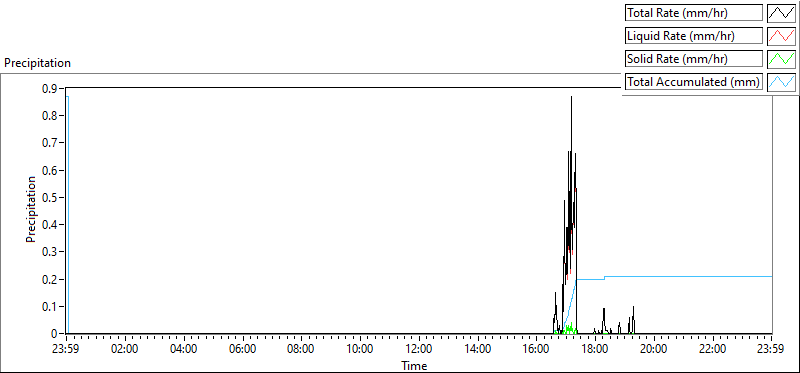Click the 12:00 time axis tick label
The width and height of the screenshot is (800, 373).
(419, 350)
